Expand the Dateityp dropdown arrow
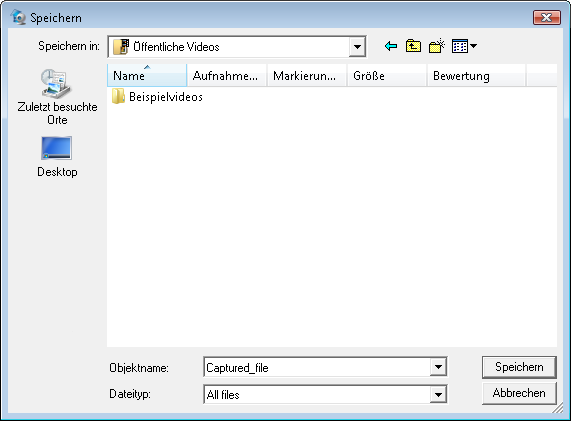The height and width of the screenshot is (421, 571). pos(438,394)
